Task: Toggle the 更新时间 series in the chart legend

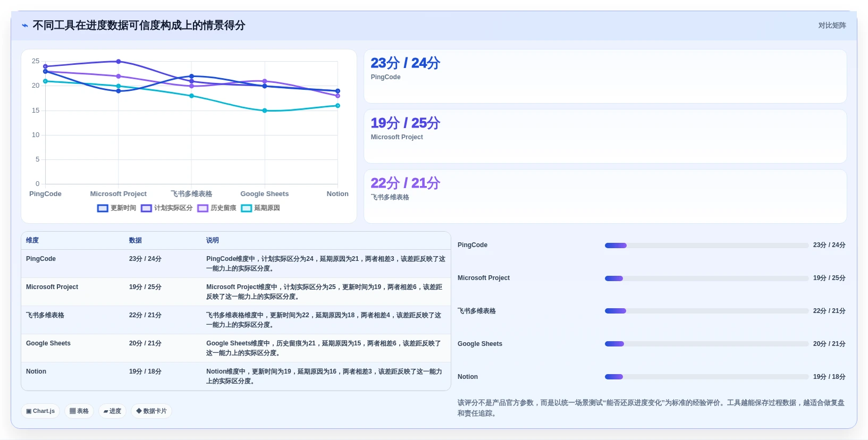Action: [116, 208]
